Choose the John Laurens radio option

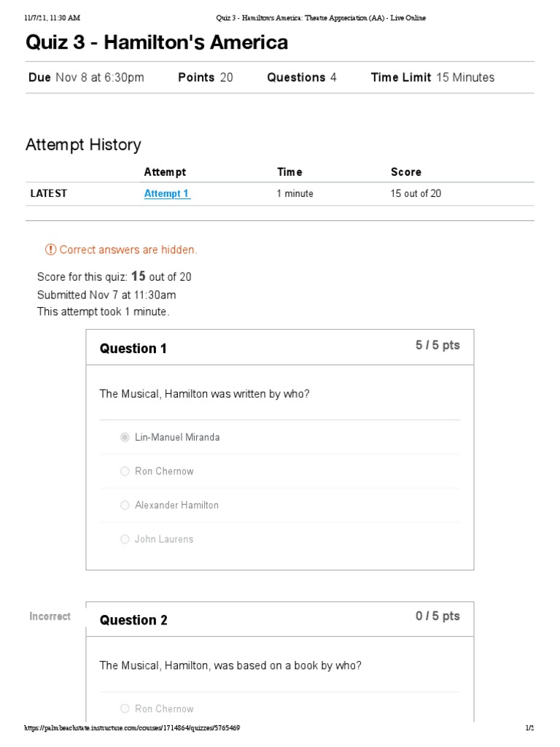(125, 539)
